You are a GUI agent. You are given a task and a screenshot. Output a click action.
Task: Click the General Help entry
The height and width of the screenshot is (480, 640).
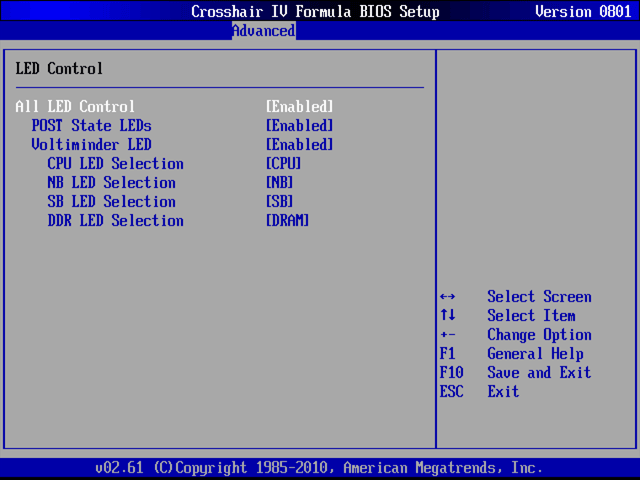[536, 353]
